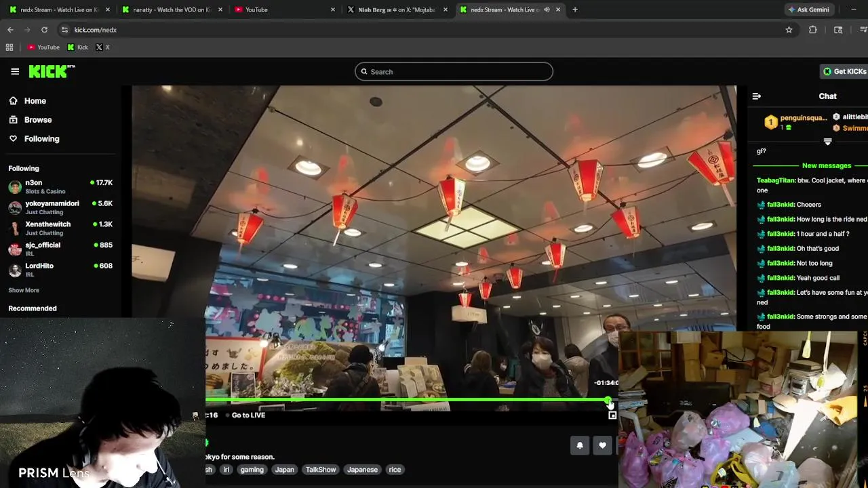Expand followed channels with Show more

click(24, 290)
